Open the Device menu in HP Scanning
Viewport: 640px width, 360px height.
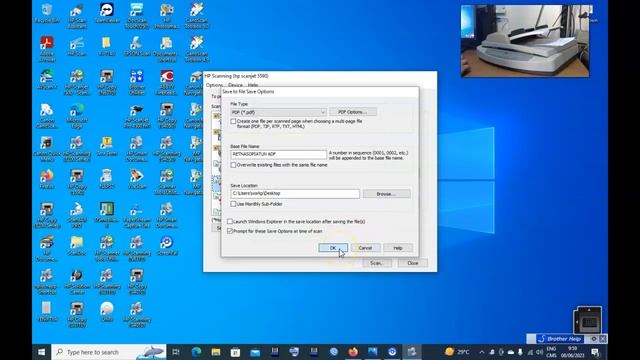click(235, 85)
